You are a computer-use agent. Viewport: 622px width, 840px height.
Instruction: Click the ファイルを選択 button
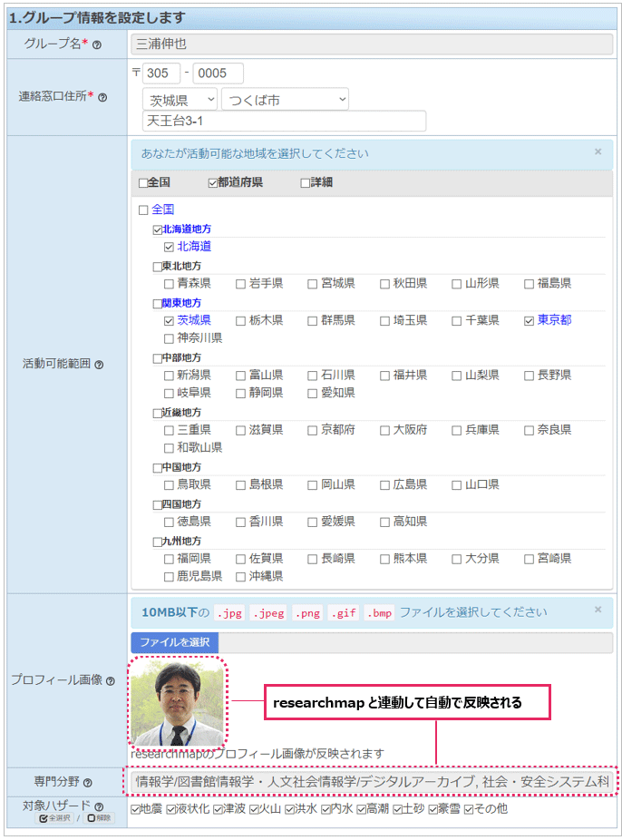click(x=174, y=642)
